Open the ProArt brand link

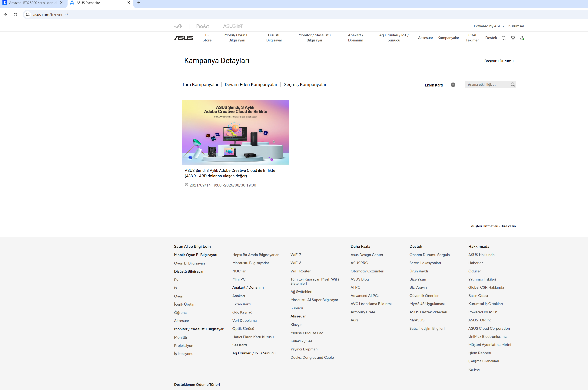[x=202, y=26]
